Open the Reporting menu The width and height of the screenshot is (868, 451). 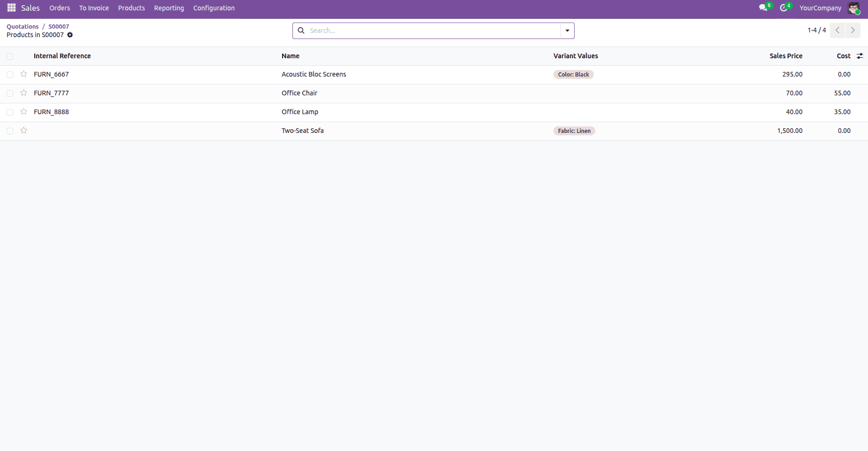(169, 8)
